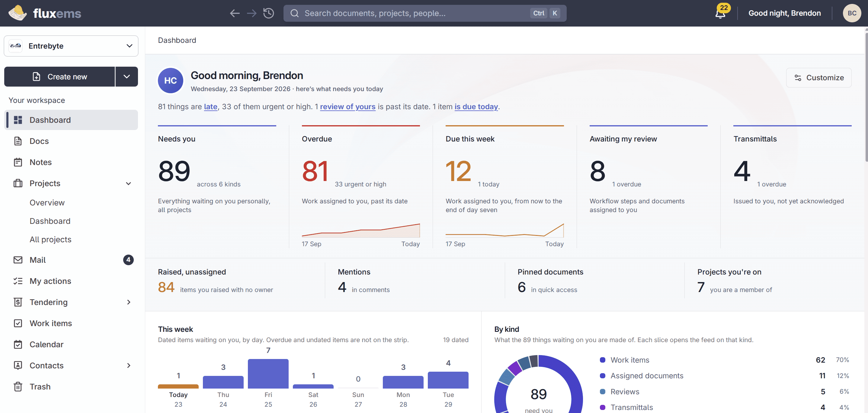
Task: Open notifications bell with 22 badge
Action: (x=720, y=13)
